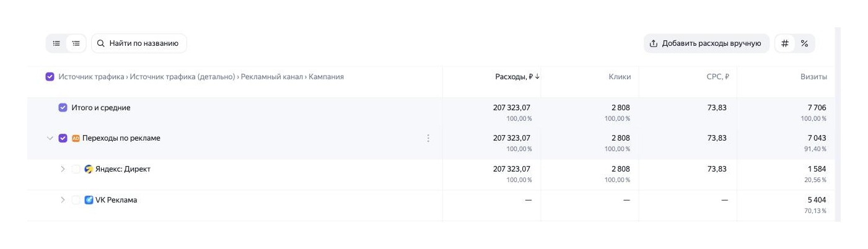Click Добавить расходы вручную button
Screen dimensions: 868x249
click(x=706, y=43)
